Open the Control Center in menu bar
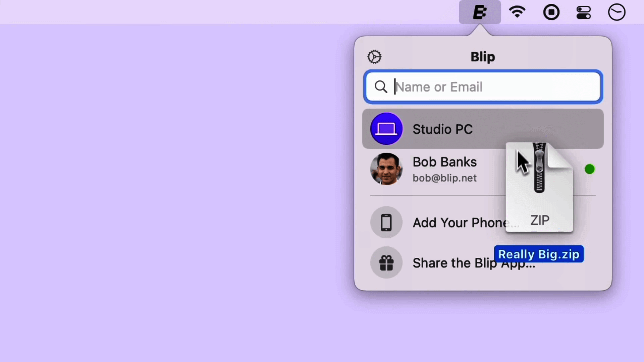Screen dimensions: 644x362 (584, 12)
